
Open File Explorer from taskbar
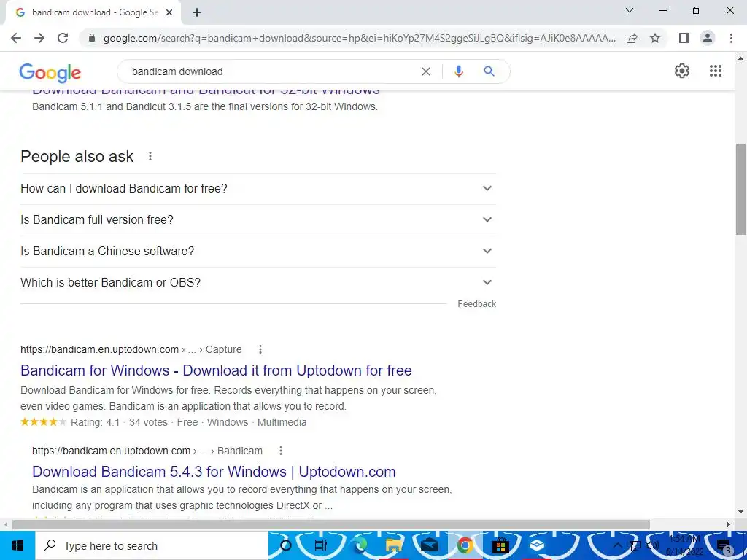(x=393, y=545)
